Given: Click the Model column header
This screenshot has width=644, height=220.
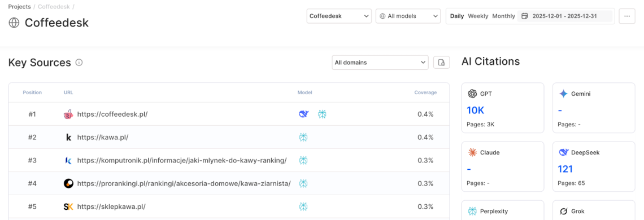Looking at the screenshot, I should tap(304, 93).
